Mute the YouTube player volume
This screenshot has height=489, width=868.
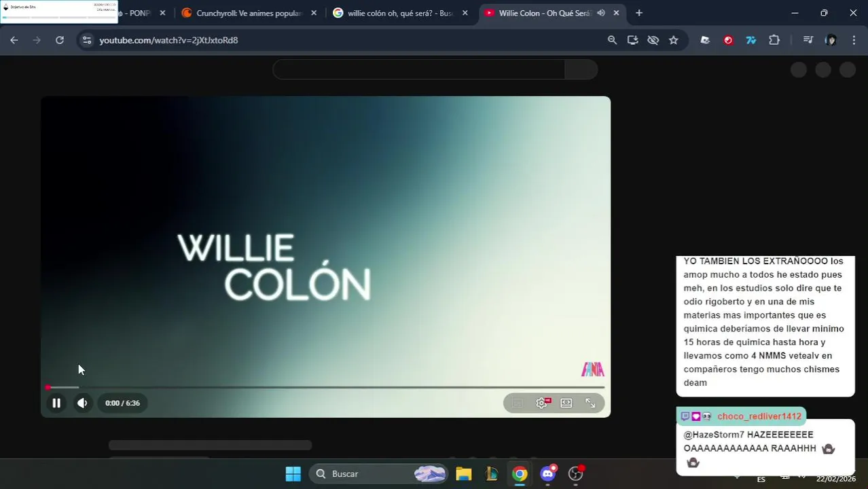tap(82, 403)
